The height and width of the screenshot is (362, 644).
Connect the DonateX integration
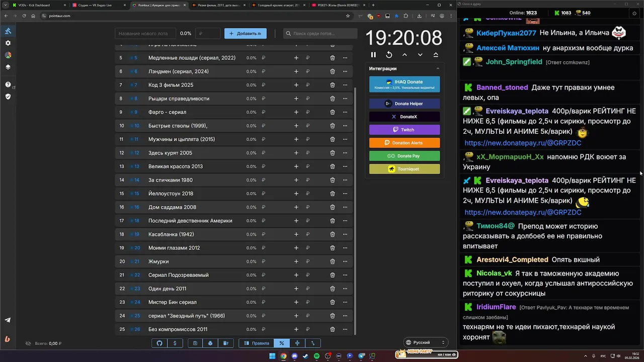tap(405, 117)
